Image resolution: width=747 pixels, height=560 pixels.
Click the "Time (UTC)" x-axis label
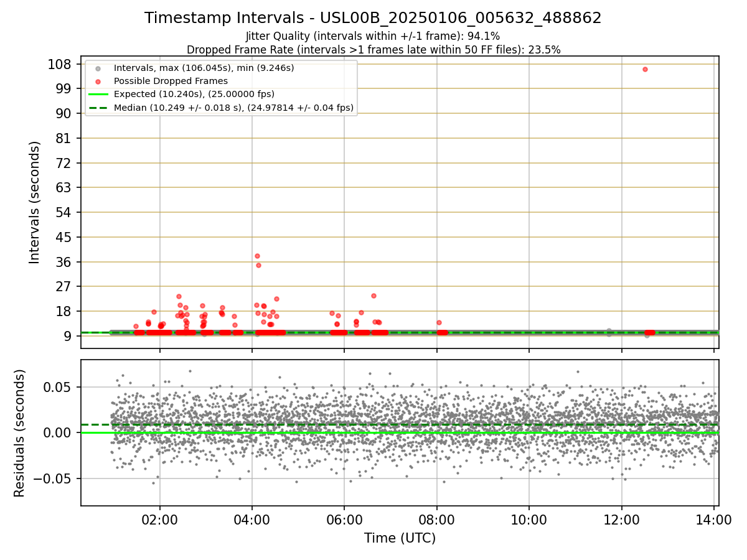click(x=400, y=538)
